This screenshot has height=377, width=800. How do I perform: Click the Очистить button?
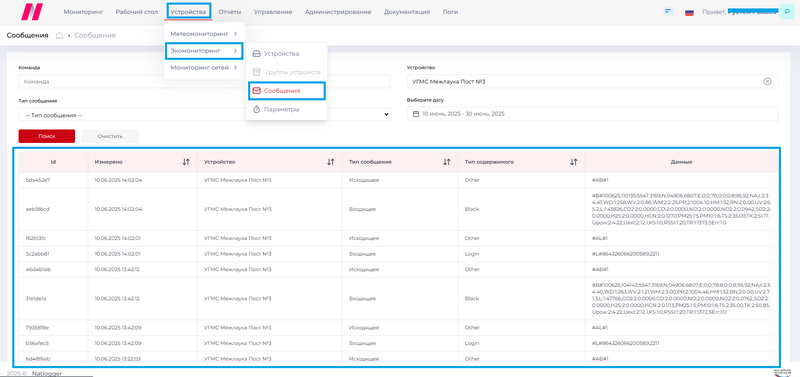click(110, 136)
